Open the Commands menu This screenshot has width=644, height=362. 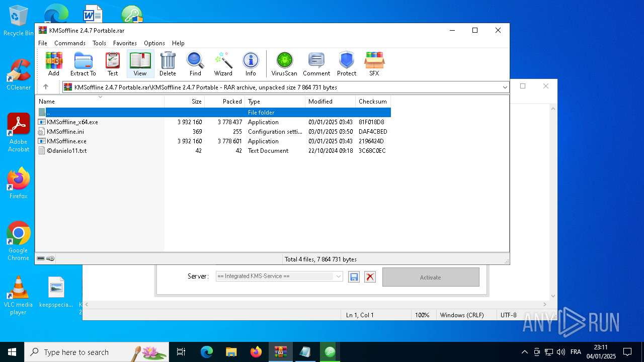70,43
